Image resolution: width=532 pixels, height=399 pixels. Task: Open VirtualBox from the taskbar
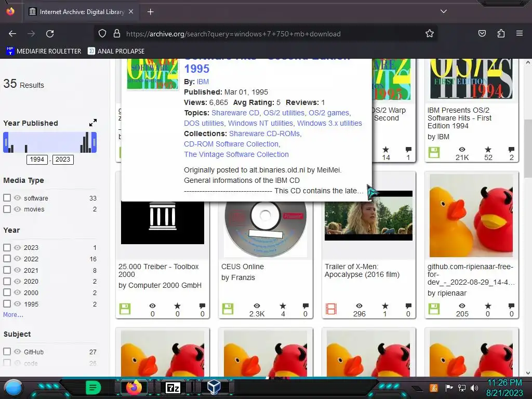[x=214, y=387]
